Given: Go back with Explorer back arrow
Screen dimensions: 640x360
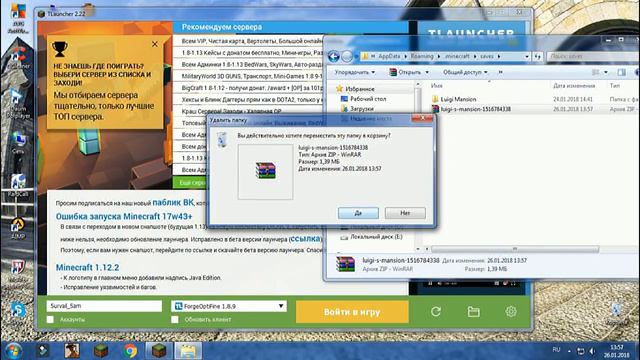Looking at the screenshot, I should (334, 56).
